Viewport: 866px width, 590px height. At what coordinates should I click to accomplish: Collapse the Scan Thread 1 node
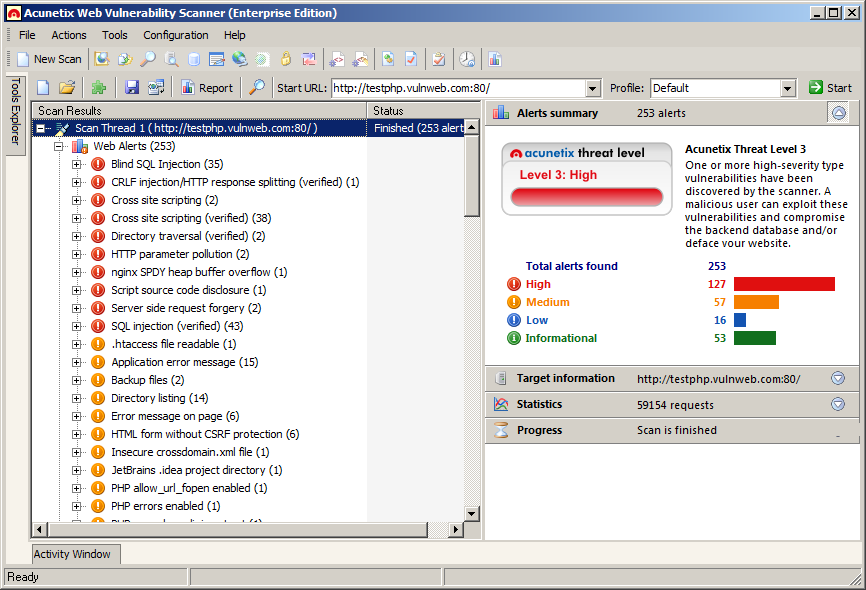point(41,128)
